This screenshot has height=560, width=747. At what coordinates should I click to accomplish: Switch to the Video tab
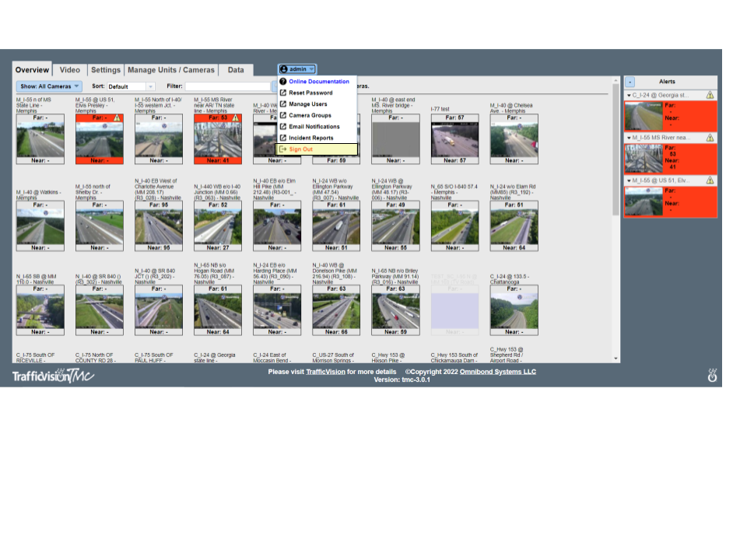[x=69, y=69]
